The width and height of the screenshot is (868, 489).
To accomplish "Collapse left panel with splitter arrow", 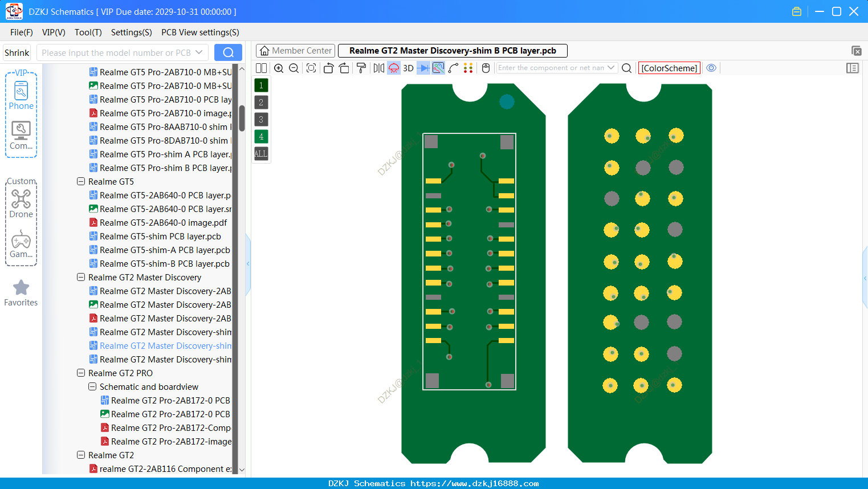I will pyautogui.click(x=248, y=263).
